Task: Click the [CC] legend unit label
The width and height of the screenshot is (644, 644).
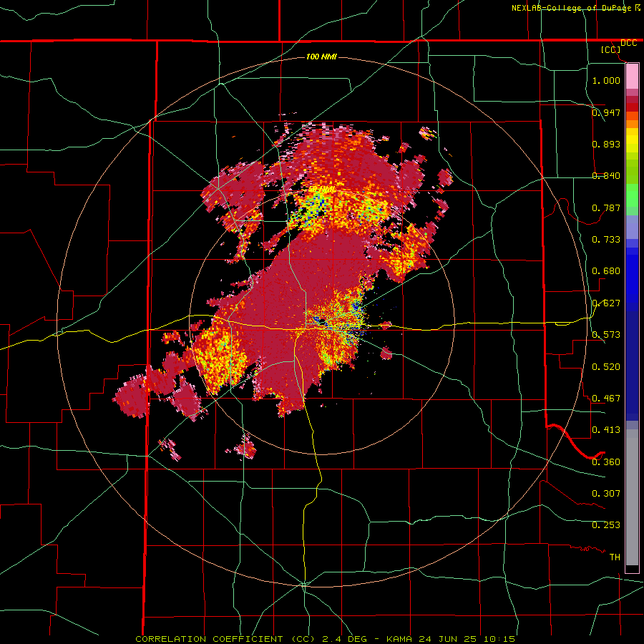Action: click(x=611, y=50)
